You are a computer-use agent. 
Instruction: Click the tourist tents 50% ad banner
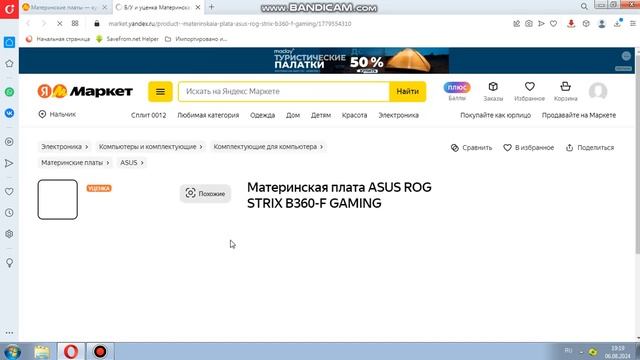pos(361,61)
